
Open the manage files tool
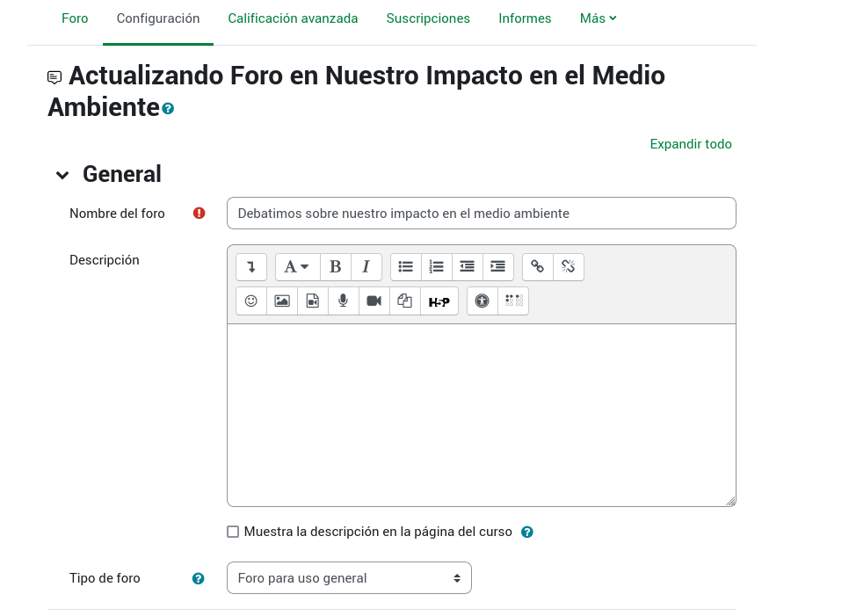point(405,301)
